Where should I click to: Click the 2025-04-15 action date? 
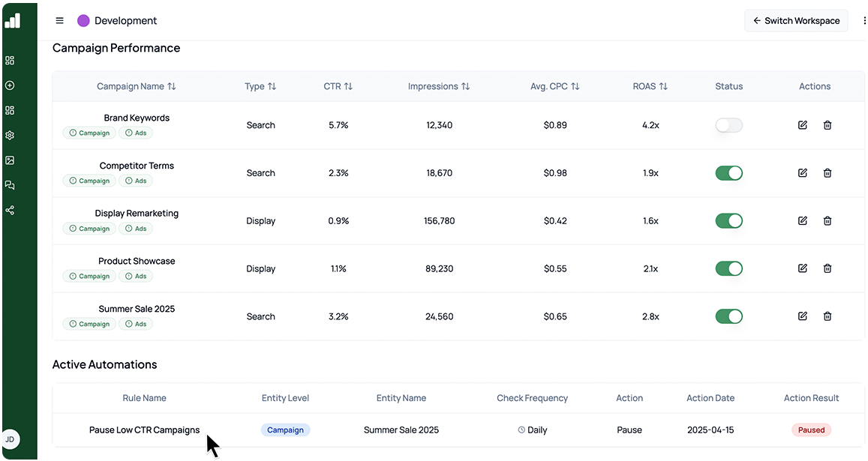click(x=710, y=430)
